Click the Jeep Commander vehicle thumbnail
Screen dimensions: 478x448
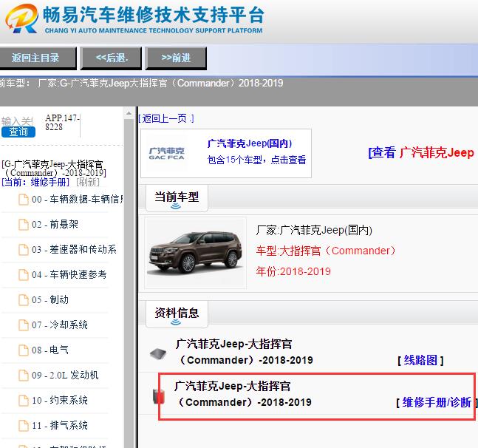[195, 253]
